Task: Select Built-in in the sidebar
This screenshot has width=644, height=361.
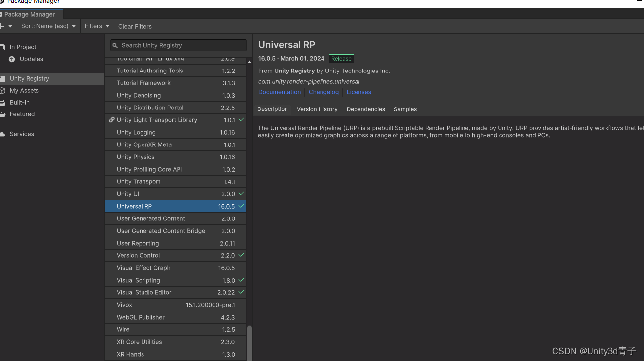Action: 52,102
